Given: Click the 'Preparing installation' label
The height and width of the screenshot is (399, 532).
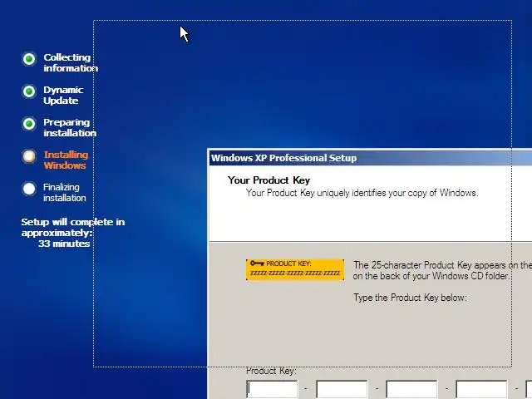Looking at the screenshot, I should (70, 127).
